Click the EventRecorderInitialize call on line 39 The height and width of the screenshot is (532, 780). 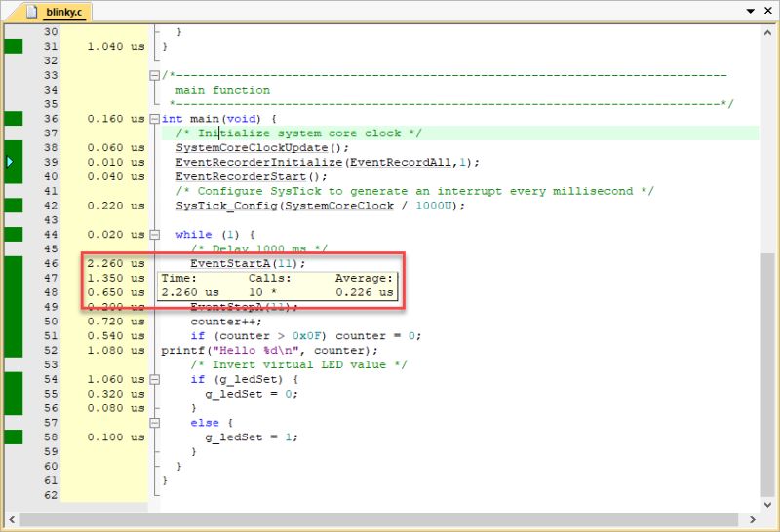pyautogui.click(x=328, y=162)
